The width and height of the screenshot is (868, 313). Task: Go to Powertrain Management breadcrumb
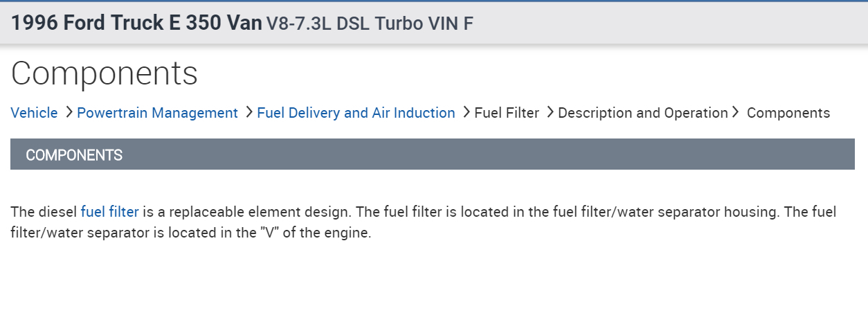click(157, 113)
